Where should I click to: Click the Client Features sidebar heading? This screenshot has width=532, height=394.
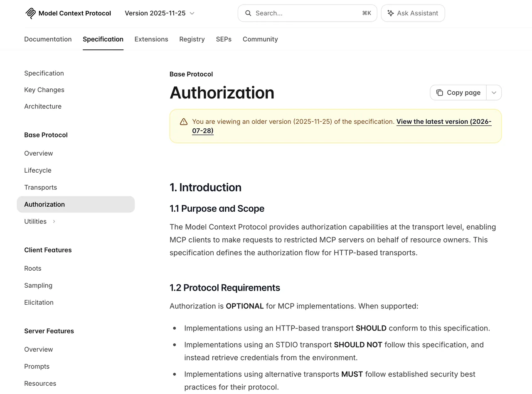[x=48, y=250]
